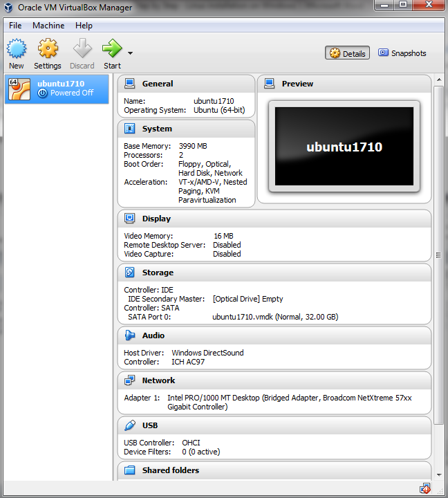
Task: Click the scroll up arrow
Action: (x=439, y=80)
